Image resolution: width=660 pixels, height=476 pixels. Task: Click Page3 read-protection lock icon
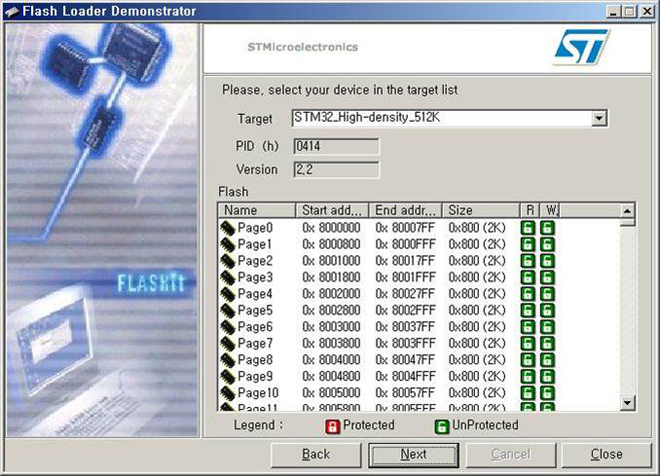tap(528, 277)
